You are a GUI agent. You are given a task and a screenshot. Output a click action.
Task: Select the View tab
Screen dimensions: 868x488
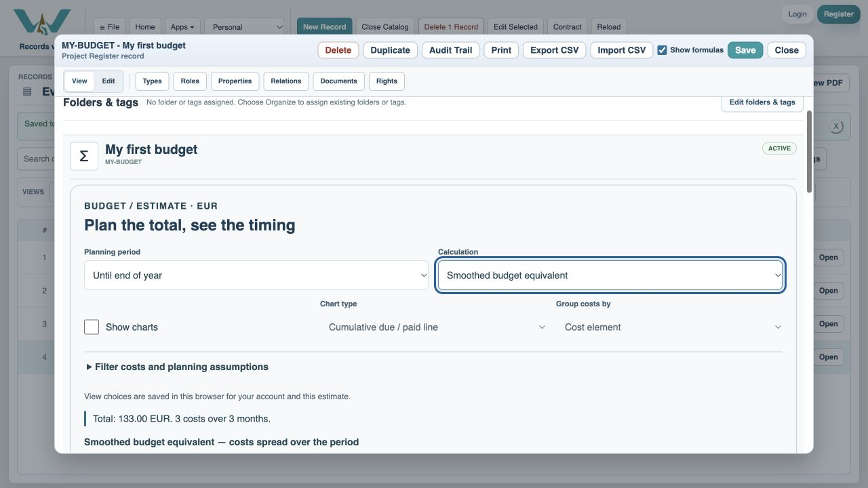point(79,81)
